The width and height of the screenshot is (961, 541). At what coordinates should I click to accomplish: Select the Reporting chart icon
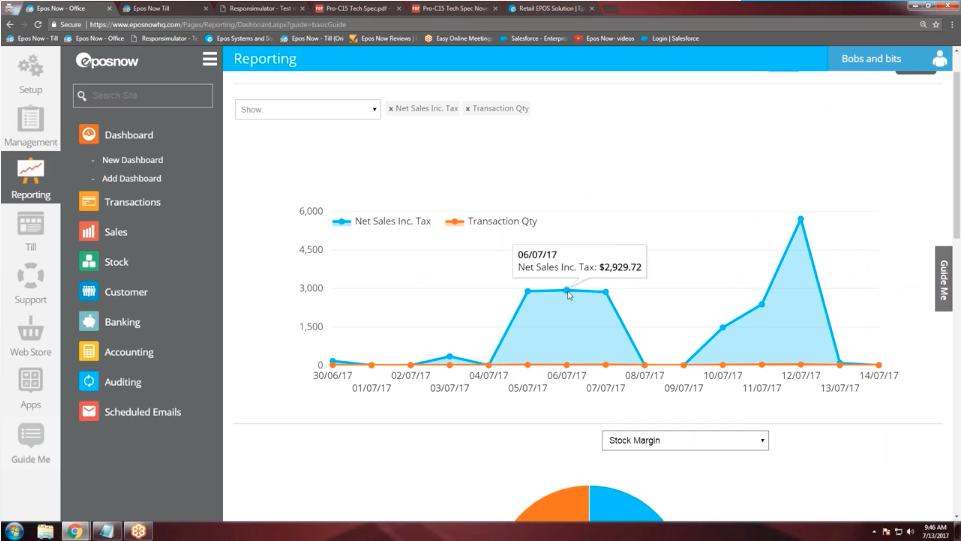coord(30,171)
